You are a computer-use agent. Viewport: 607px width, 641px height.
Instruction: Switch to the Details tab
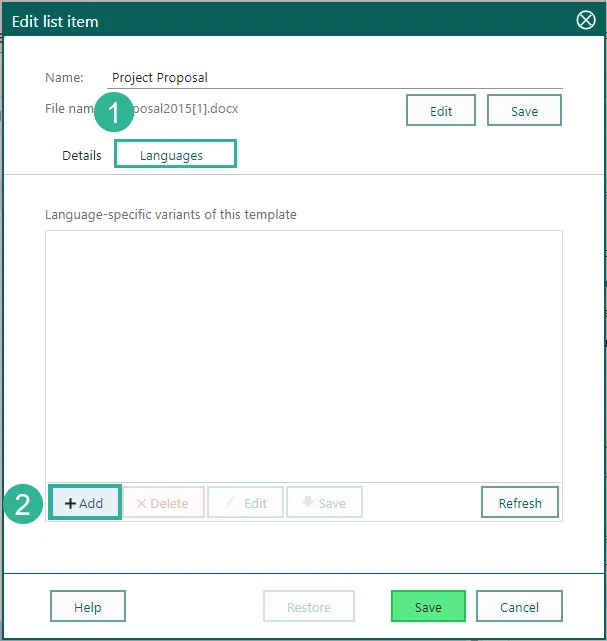81,155
